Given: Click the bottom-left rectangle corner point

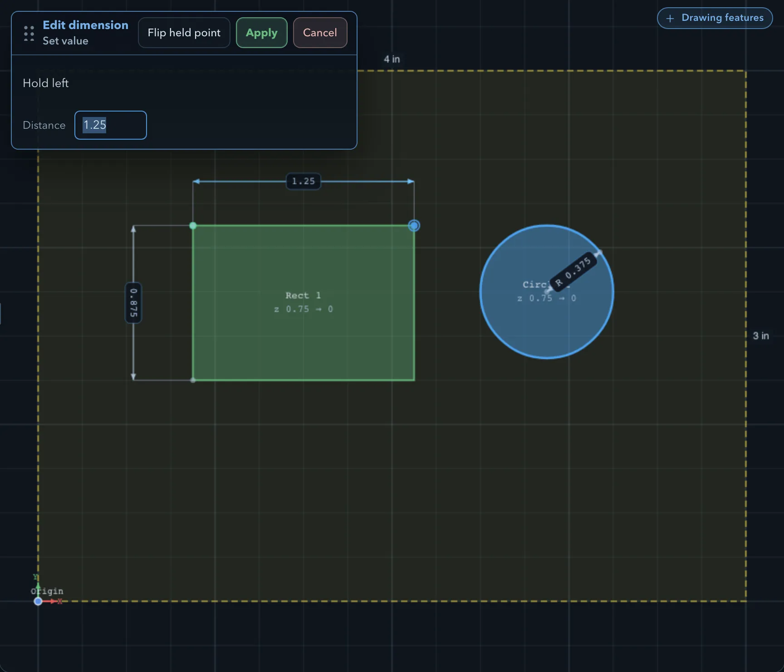Looking at the screenshot, I should [x=193, y=380].
